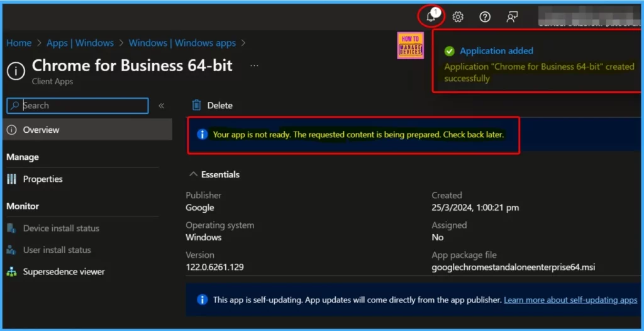
Task: Open the feedback person icon
Action: coord(512,17)
